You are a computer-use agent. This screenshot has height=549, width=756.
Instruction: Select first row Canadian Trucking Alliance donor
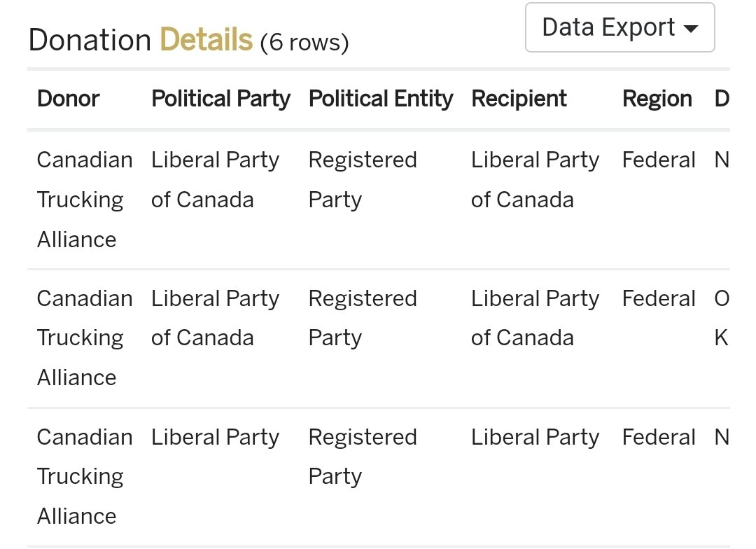click(x=84, y=200)
